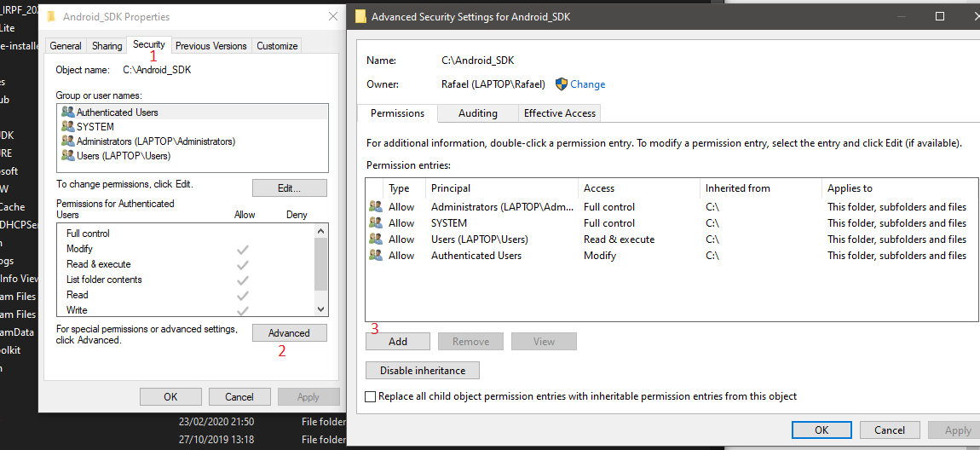Image resolution: width=980 pixels, height=450 pixels.
Task: Click the permissions list scroll up arrow
Action: [x=320, y=231]
